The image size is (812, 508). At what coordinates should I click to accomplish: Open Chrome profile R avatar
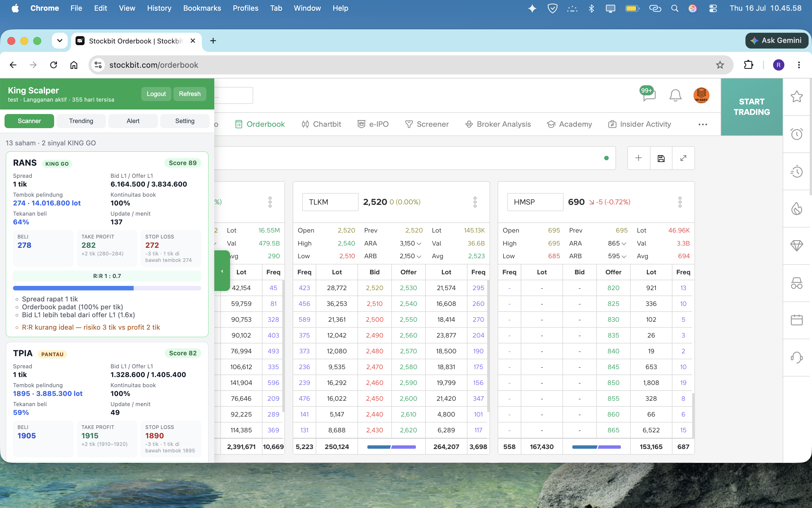[778, 65]
